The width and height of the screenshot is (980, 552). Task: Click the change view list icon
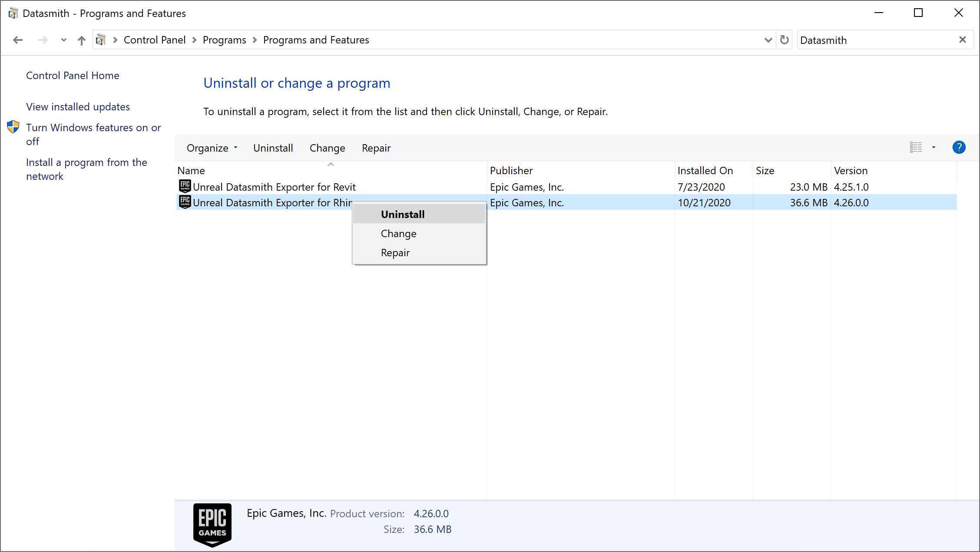pyautogui.click(x=916, y=148)
